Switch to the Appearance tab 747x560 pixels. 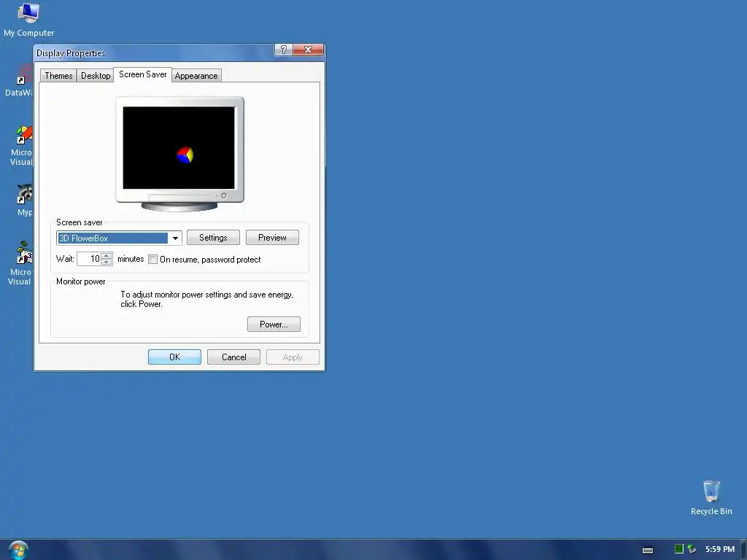[196, 76]
